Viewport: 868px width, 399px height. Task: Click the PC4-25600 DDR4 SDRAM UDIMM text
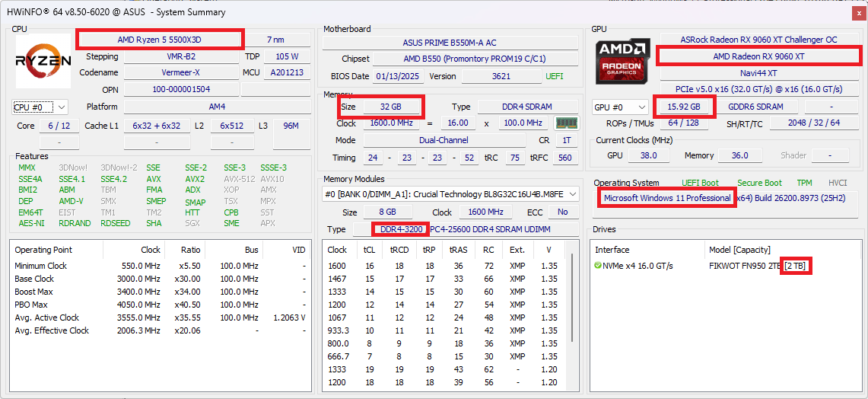pos(490,229)
